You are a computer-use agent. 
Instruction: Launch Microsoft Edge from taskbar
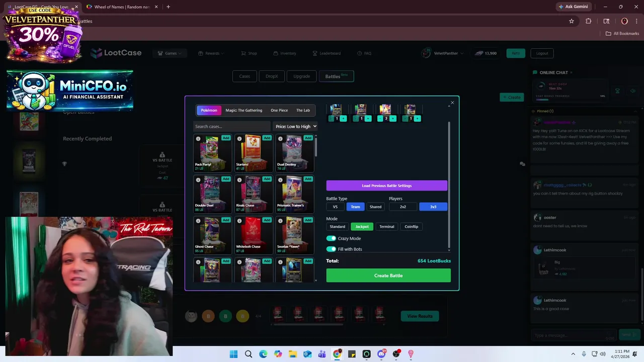click(263, 354)
